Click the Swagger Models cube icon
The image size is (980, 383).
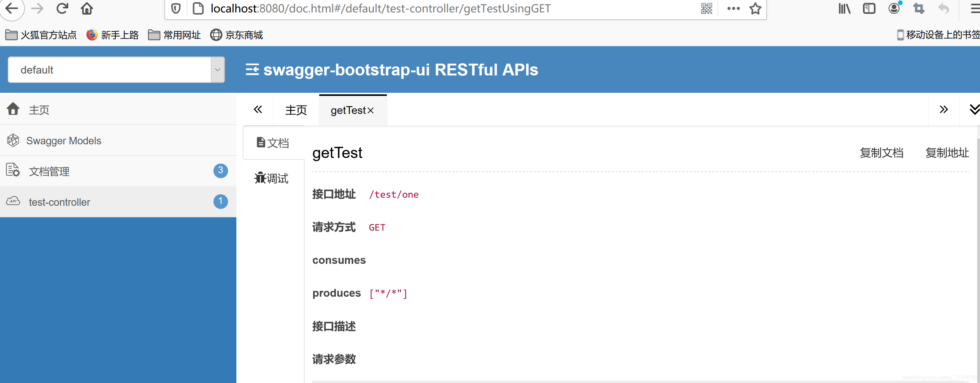coord(13,140)
